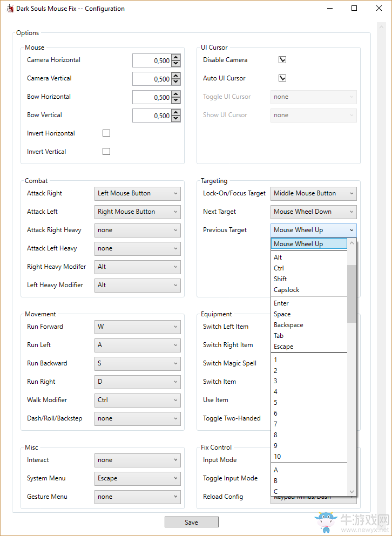Screen dimensions: 392x536
Task: Click the Camera Horizontal value field
Action: click(152, 61)
